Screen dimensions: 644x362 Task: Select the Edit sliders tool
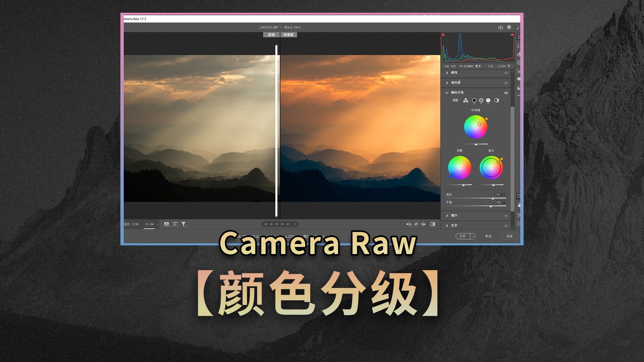pyautogui.click(x=519, y=37)
